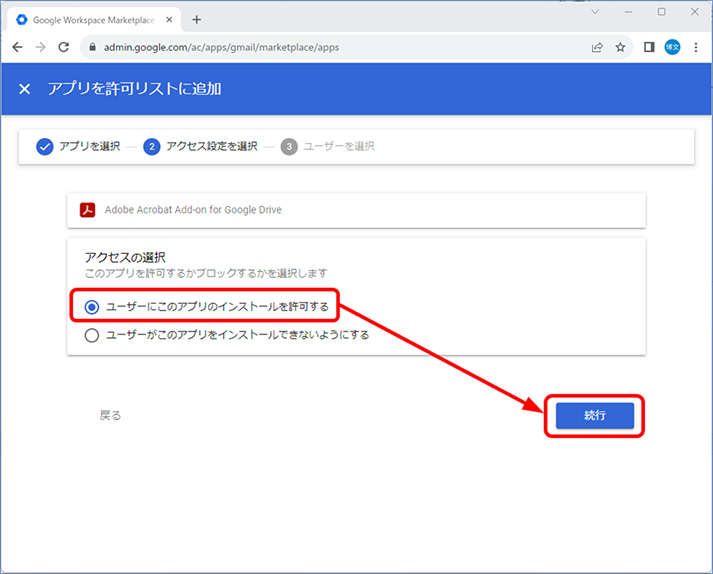713x574 pixels.
Task: Click アプリを許可リストに追加 title
Action: [135, 88]
